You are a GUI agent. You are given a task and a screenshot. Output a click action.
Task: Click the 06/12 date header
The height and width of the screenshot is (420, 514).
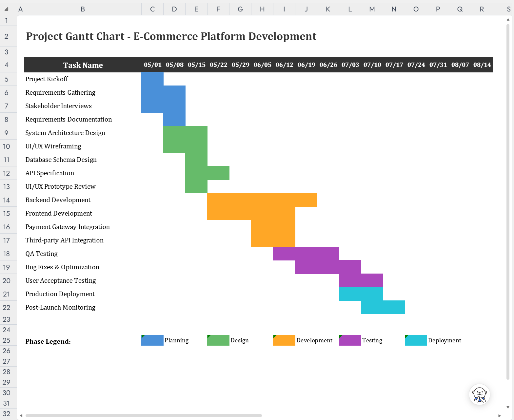pos(284,65)
